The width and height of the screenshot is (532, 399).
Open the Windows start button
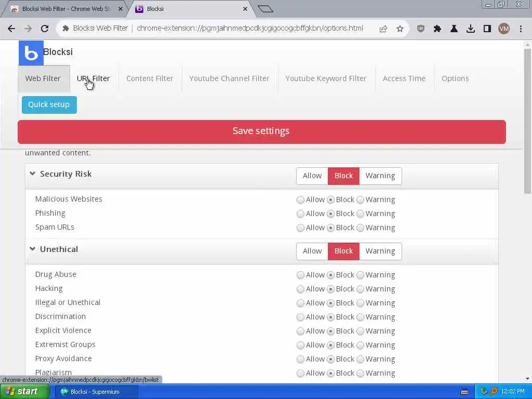(25, 392)
